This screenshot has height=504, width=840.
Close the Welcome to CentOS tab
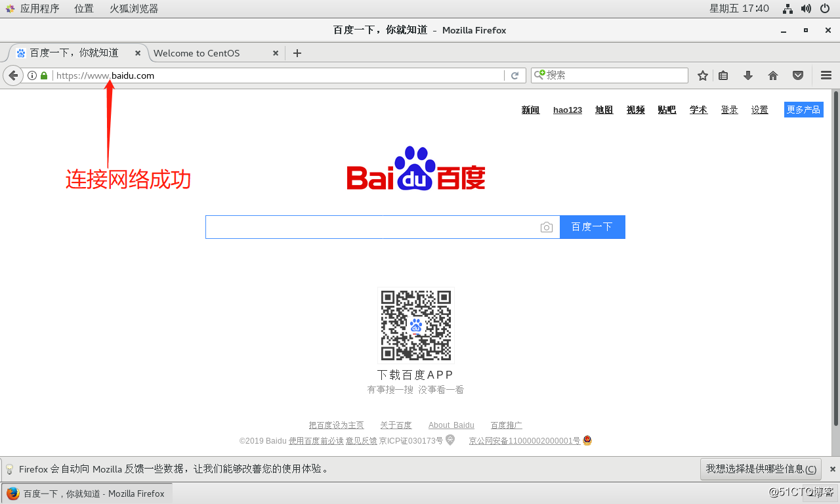(x=276, y=53)
